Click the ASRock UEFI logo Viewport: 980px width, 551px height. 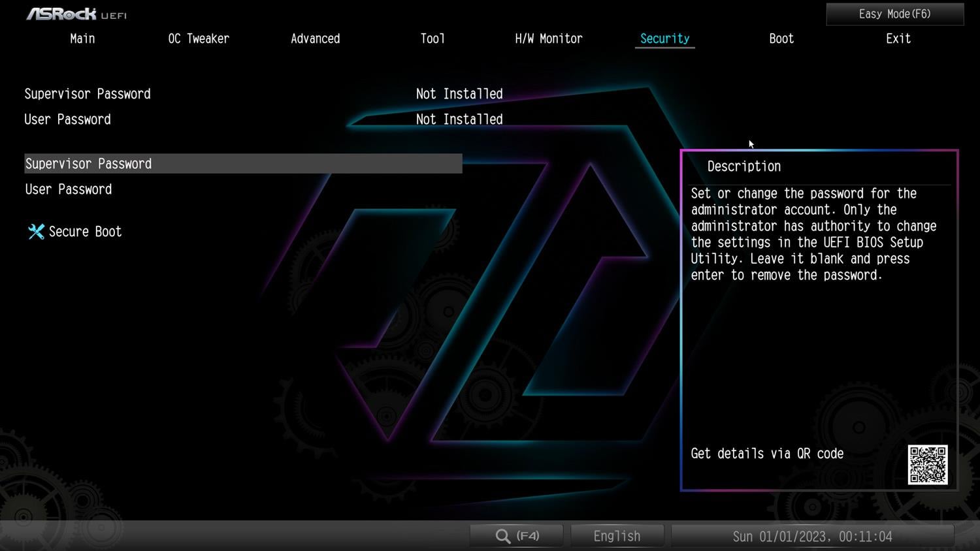pos(76,14)
